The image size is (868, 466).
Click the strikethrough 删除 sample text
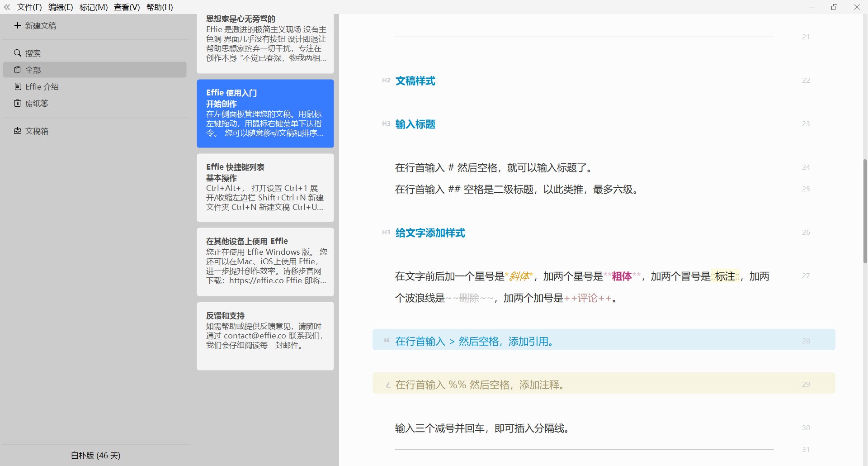[x=469, y=298]
